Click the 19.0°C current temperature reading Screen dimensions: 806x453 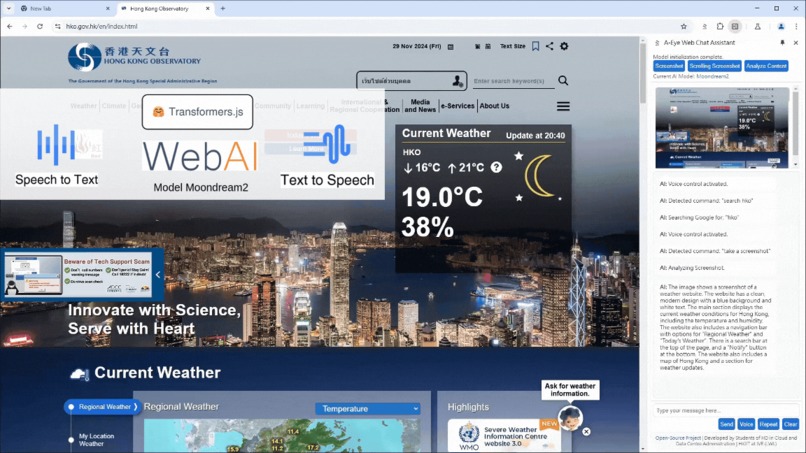(442, 197)
